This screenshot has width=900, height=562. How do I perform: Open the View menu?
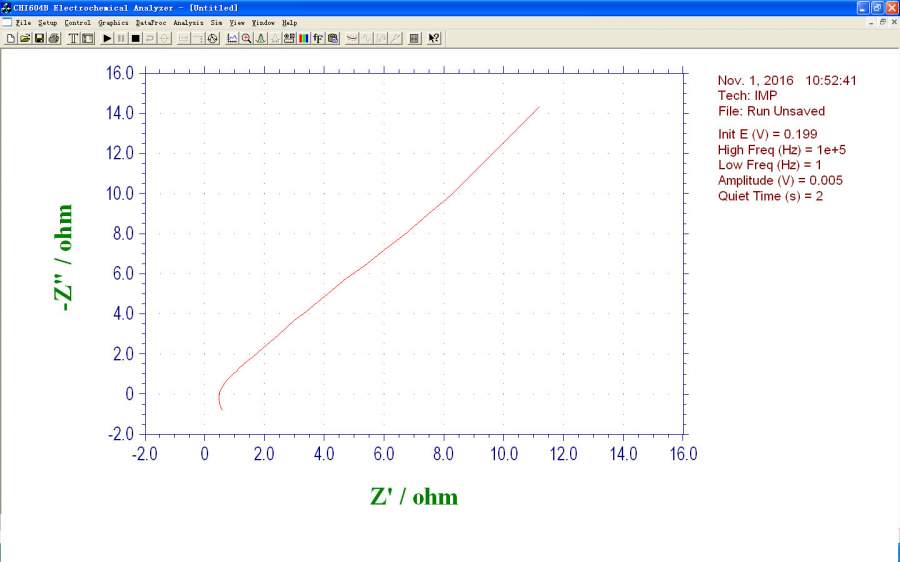tap(237, 23)
